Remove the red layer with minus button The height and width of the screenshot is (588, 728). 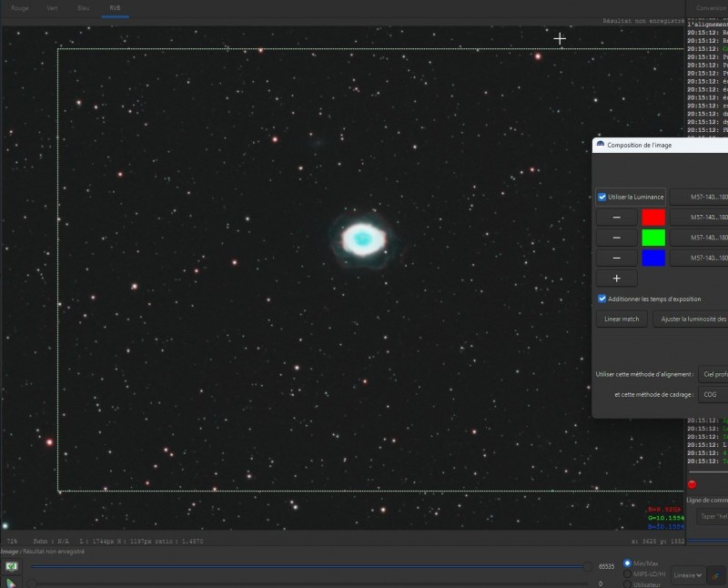(x=617, y=218)
